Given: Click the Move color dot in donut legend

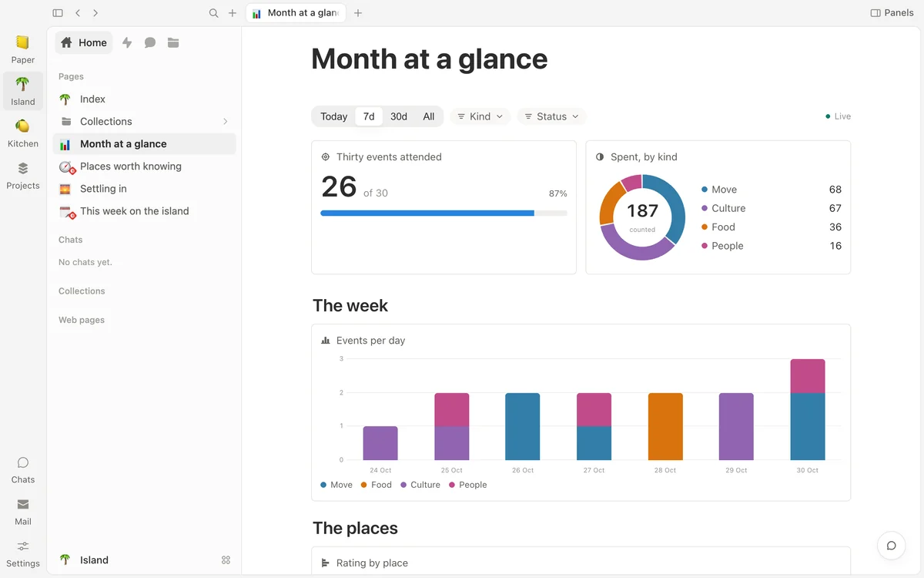Looking at the screenshot, I should click(705, 190).
